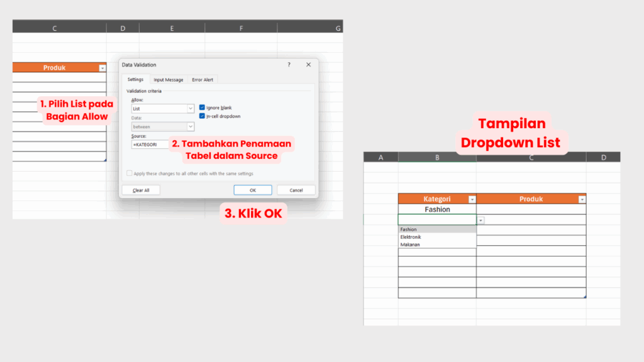Click the in-cell dropdown arrow beside cell B

pos(480,220)
